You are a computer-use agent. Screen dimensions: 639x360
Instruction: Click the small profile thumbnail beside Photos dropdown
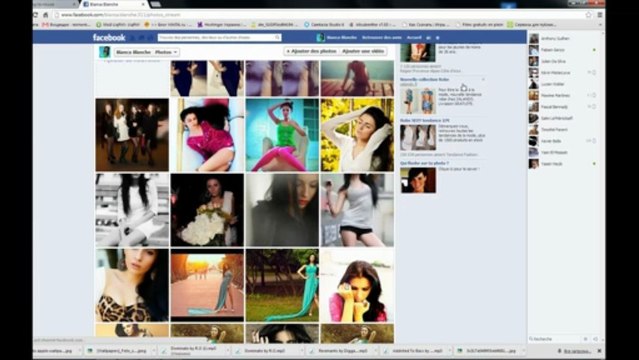coord(105,52)
